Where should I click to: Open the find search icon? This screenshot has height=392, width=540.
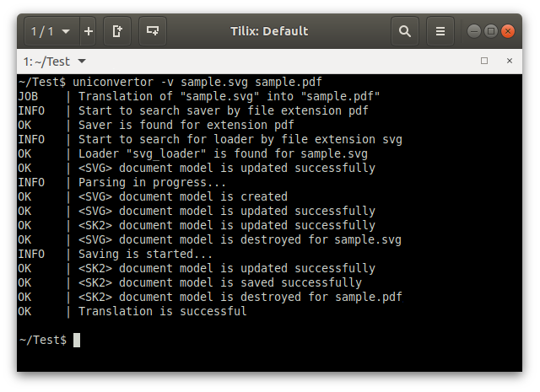point(405,31)
